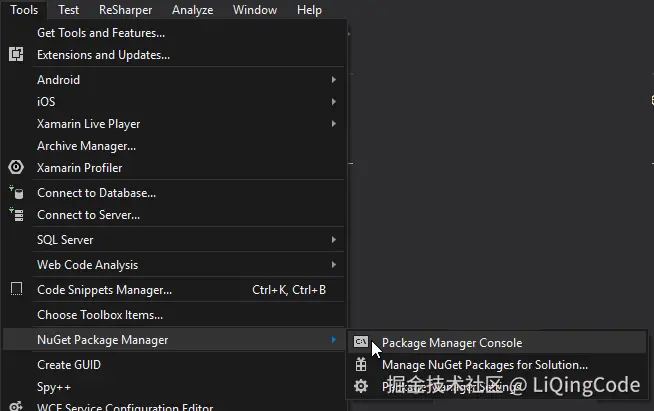Image resolution: width=654 pixels, height=411 pixels.
Task: Open the Window menu
Action: click(x=254, y=10)
